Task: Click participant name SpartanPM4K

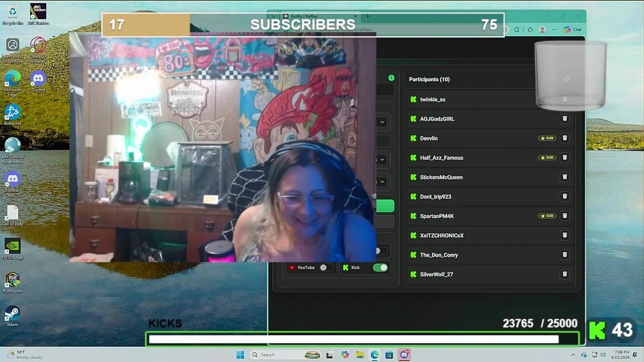Action: pyautogui.click(x=437, y=216)
